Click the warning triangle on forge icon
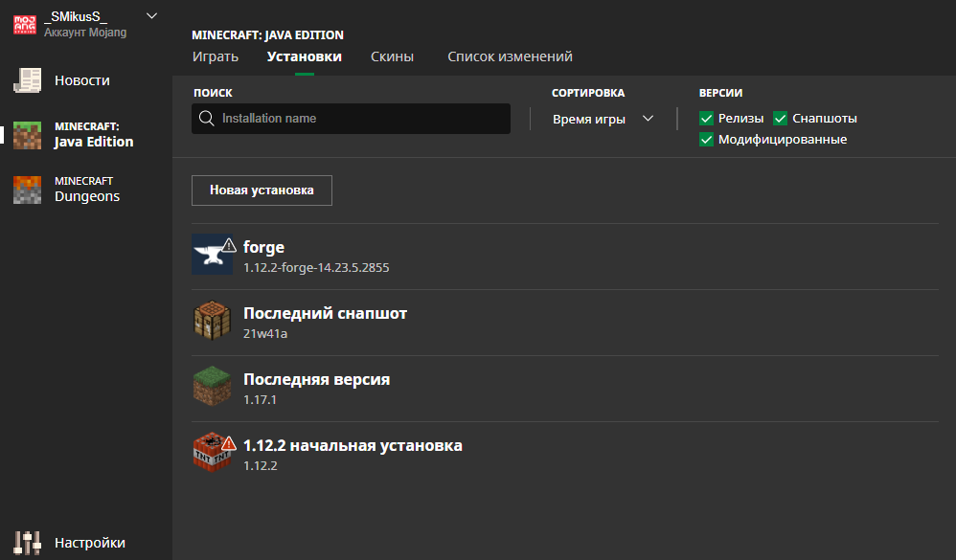Screen dimensions: 956x560 click(x=229, y=245)
